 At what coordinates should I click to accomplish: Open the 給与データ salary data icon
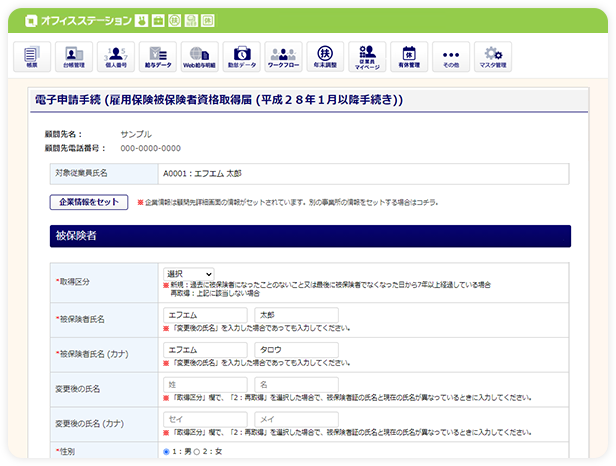click(x=158, y=57)
